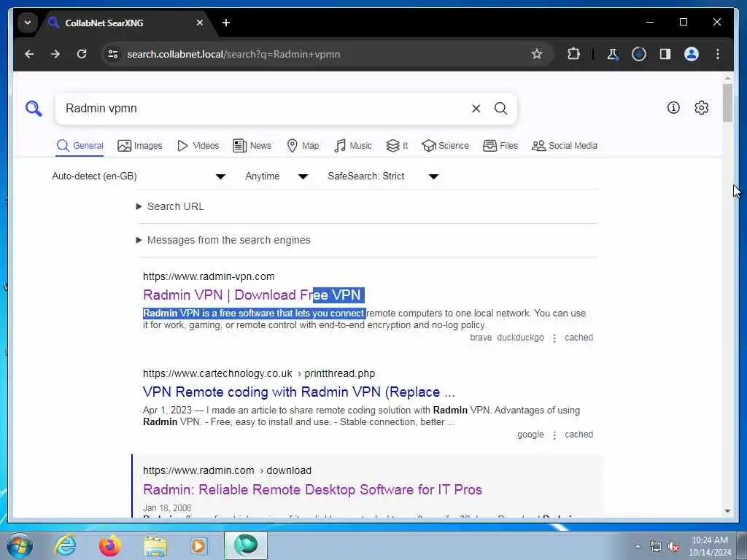747x560 pixels.
Task: Click the network tray icon
Action: [x=656, y=547]
